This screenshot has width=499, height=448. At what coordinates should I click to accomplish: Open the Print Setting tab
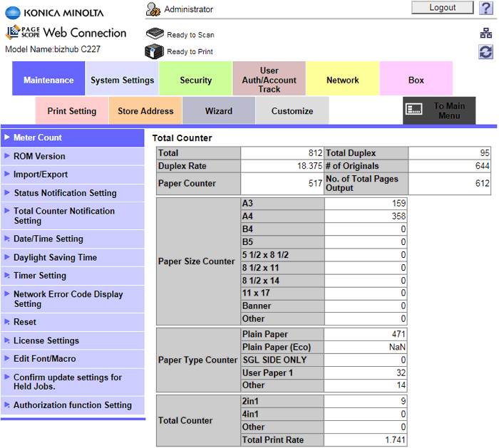[72, 110]
